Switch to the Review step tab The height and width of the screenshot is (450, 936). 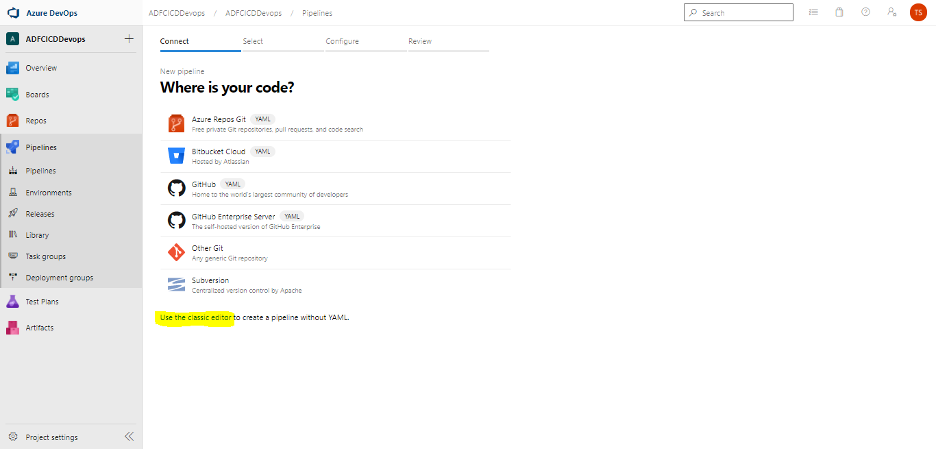click(448, 42)
